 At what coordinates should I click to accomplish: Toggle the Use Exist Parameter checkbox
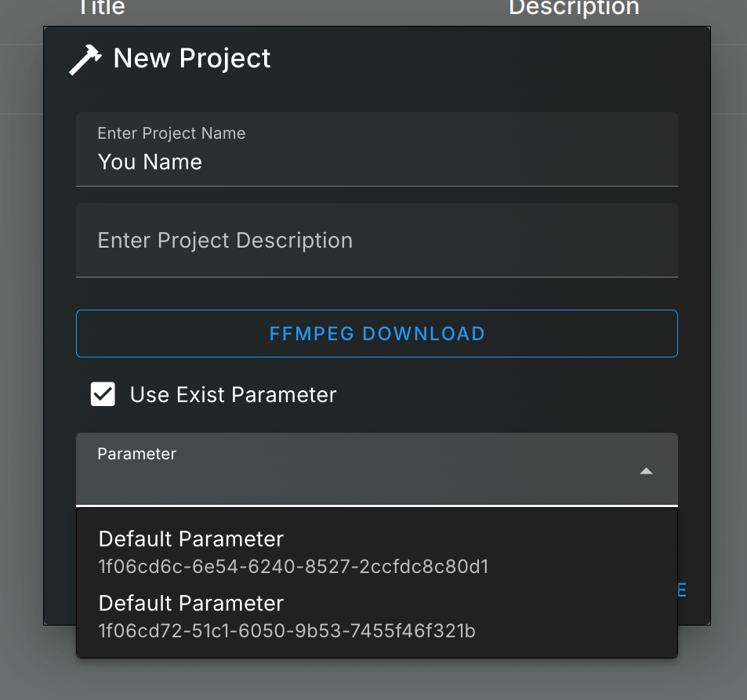point(103,394)
